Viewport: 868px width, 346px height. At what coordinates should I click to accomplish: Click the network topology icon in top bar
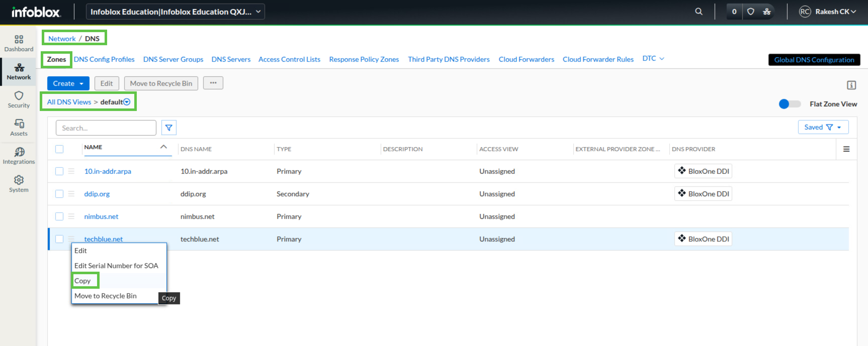(767, 12)
